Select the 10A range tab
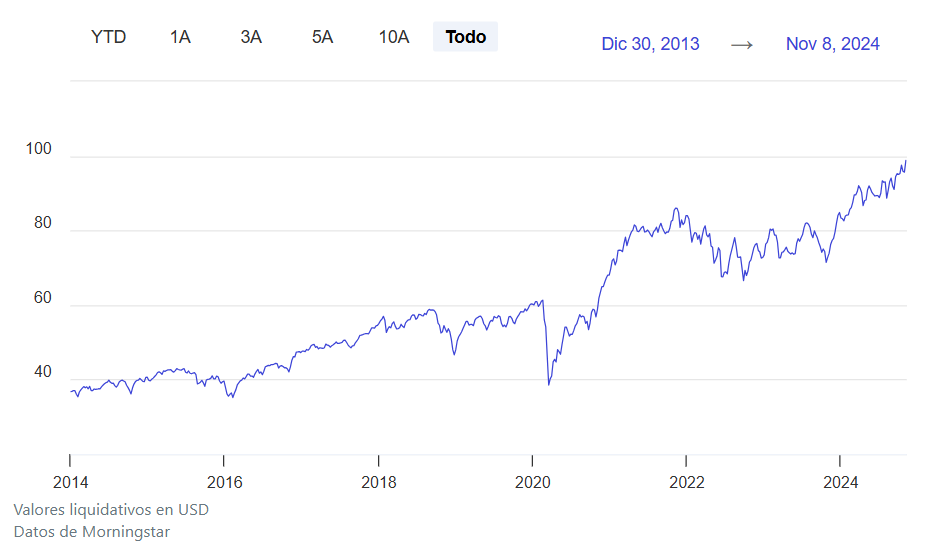Image resolution: width=943 pixels, height=550 pixels. point(394,37)
